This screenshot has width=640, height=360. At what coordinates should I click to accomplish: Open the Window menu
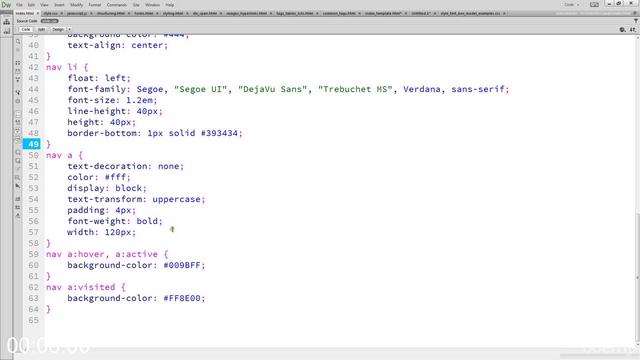pos(152,5)
